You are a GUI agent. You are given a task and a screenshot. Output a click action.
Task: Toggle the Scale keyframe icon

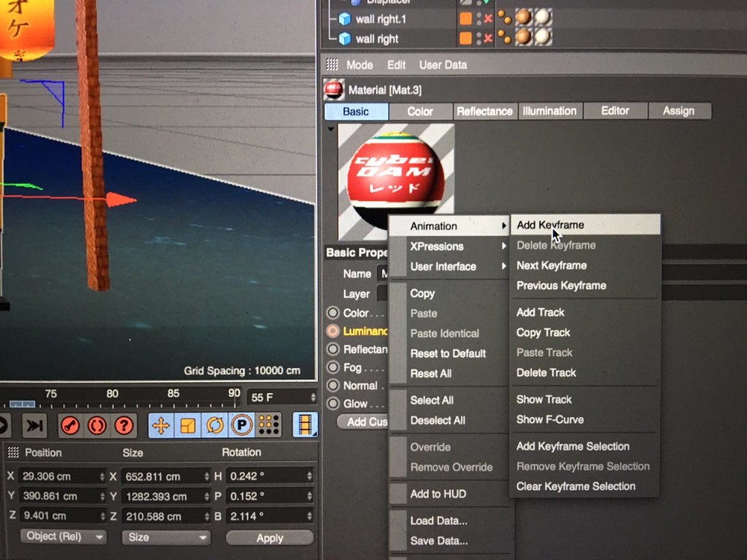187,425
